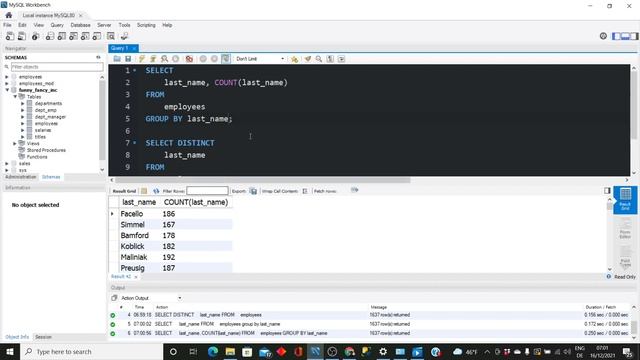Click the Fetch rows button
This screenshot has width=640, height=360.
pyautogui.click(x=354, y=190)
